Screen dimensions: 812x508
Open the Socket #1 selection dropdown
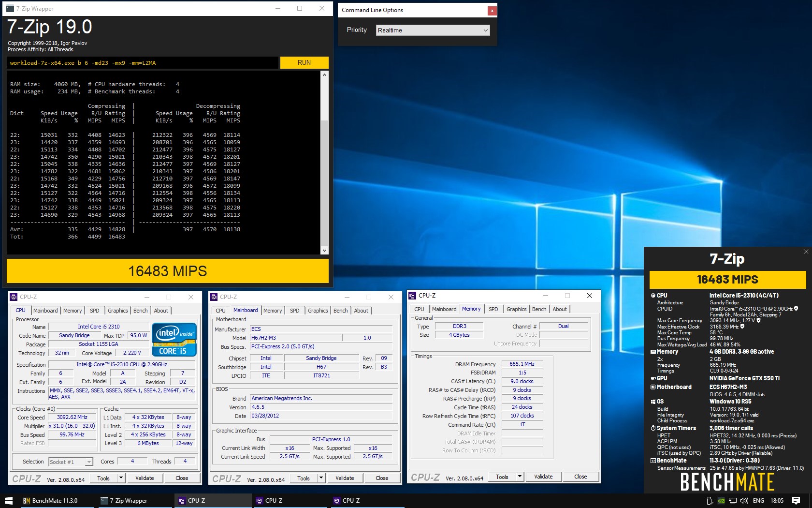click(x=71, y=462)
